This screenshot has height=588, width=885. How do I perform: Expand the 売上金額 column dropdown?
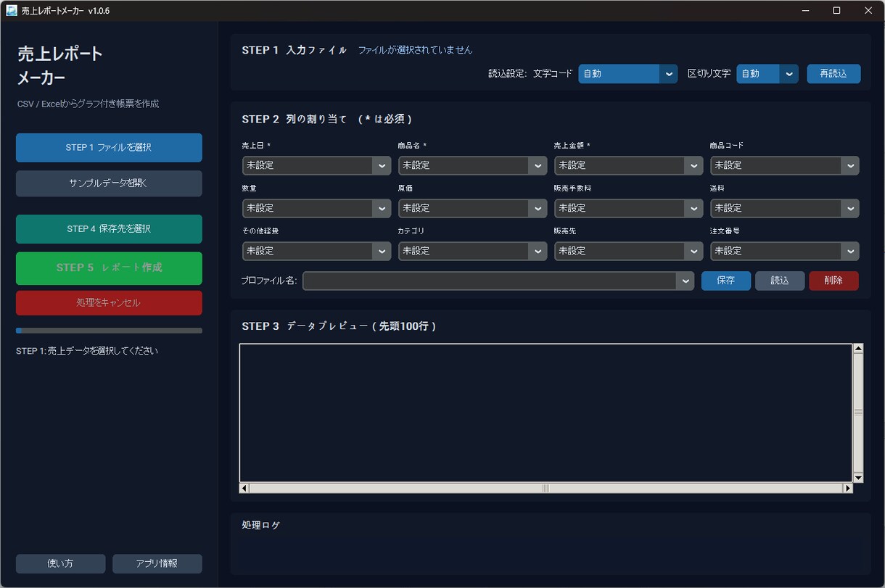(x=628, y=165)
